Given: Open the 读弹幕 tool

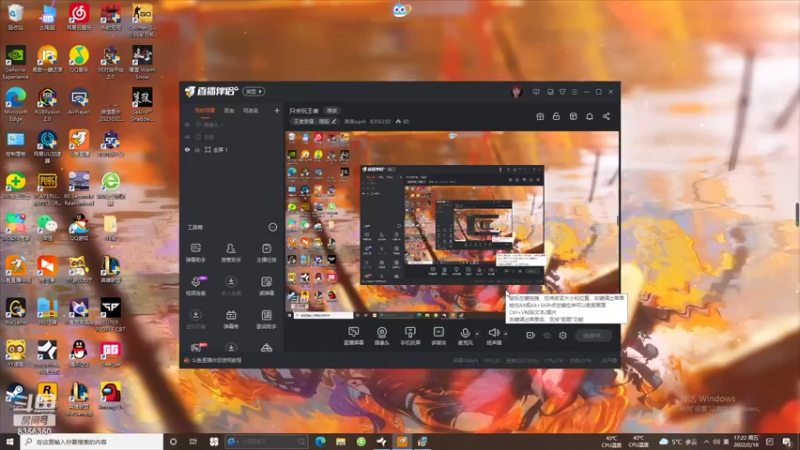Looking at the screenshot, I should point(266,286).
